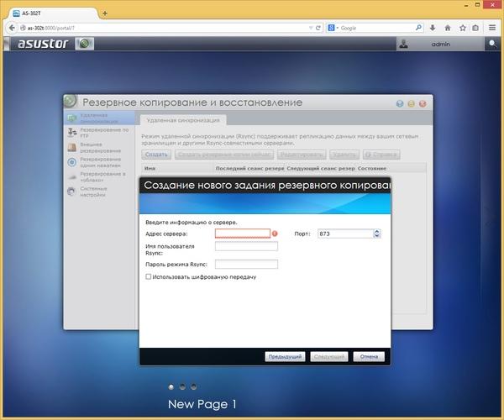This screenshot has height=420, width=504.
Task: Open the ADM search magnifier icon
Action: click(492, 44)
